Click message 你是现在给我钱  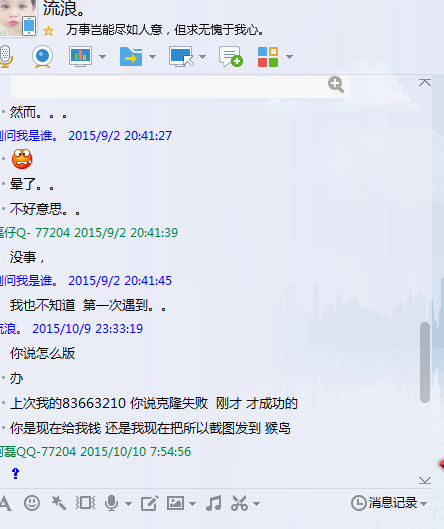(150, 428)
